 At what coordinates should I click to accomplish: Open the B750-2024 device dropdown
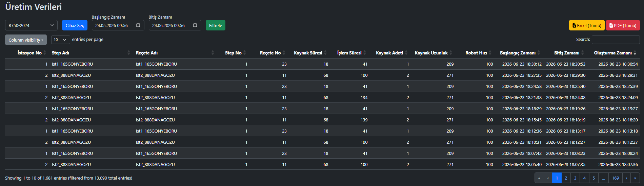[31, 25]
